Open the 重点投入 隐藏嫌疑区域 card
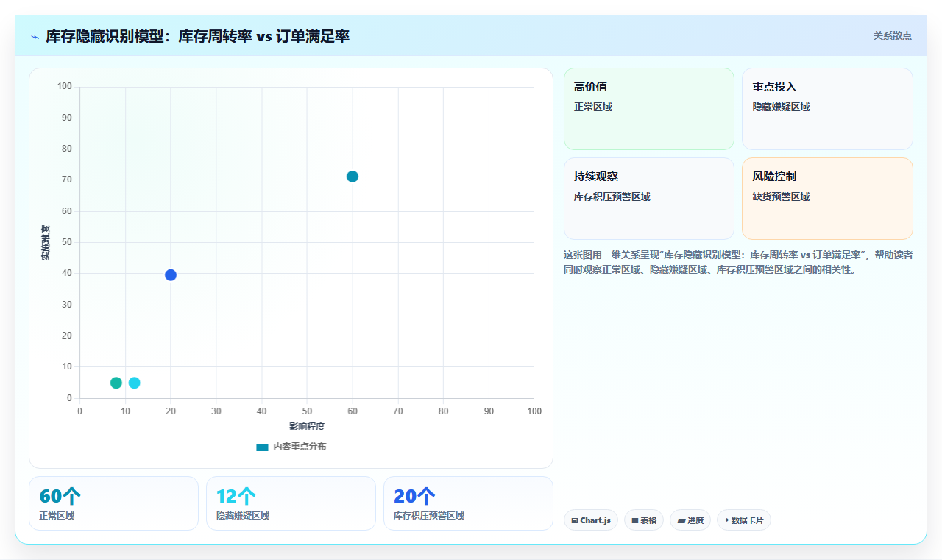The image size is (942, 560). click(x=827, y=109)
